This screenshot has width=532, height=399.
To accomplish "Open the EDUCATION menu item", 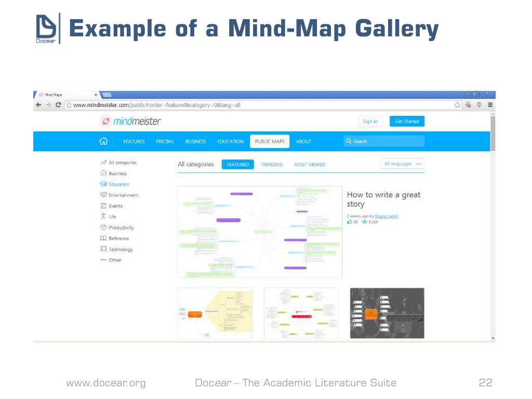I will coord(230,141).
